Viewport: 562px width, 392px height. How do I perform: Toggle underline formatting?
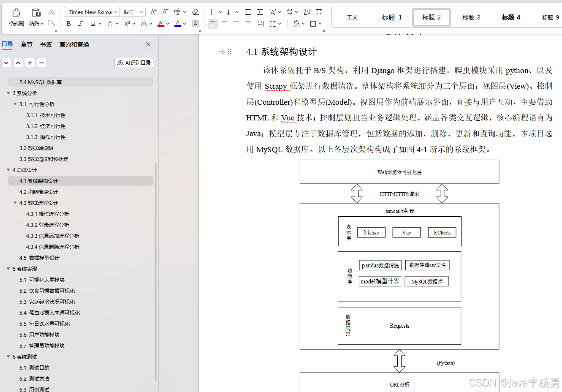[x=93, y=24]
